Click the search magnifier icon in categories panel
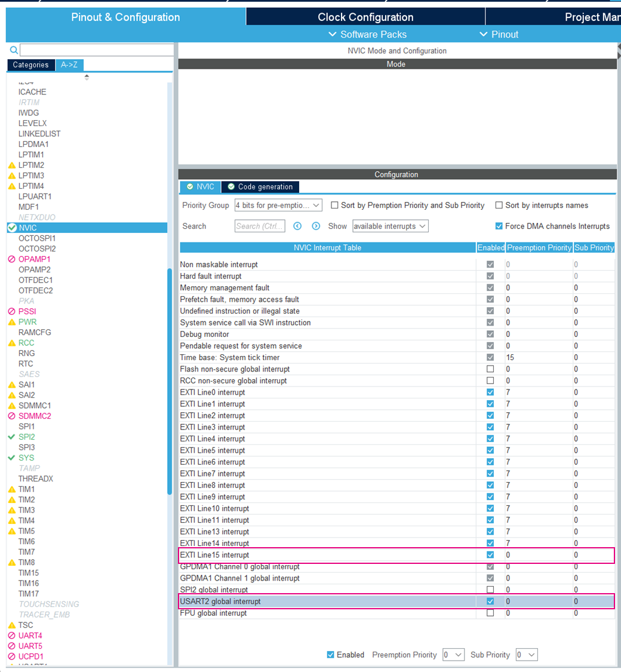The width and height of the screenshot is (621, 672). [14, 50]
